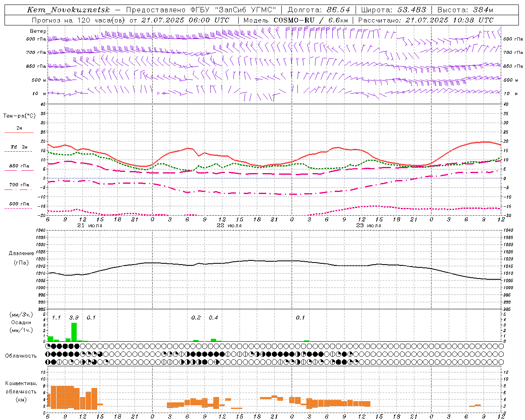This screenshot has height=420, width=525.
Task: Click the ФГБУ "ЗапСиб УГМС" provider text
Action: click(x=234, y=10)
